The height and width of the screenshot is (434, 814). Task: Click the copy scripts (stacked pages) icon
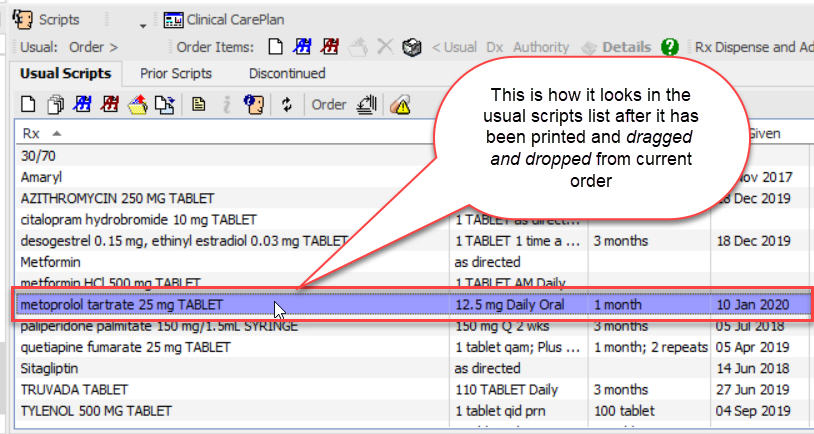pos(56,104)
